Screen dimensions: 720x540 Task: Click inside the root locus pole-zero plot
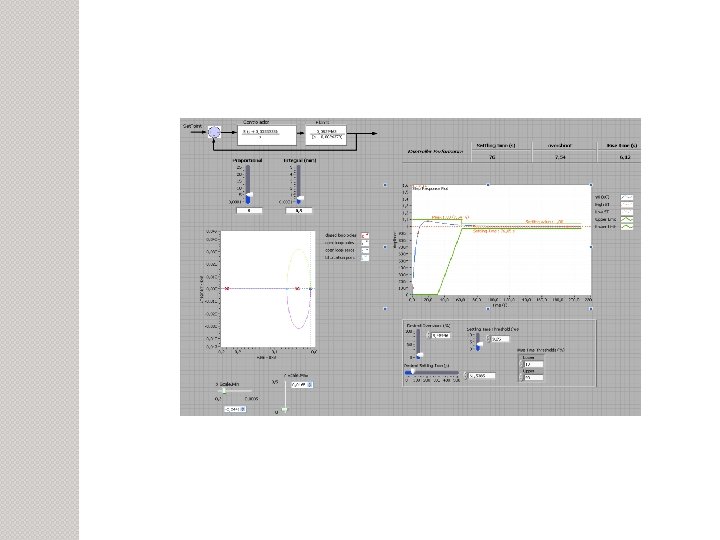coord(268,289)
